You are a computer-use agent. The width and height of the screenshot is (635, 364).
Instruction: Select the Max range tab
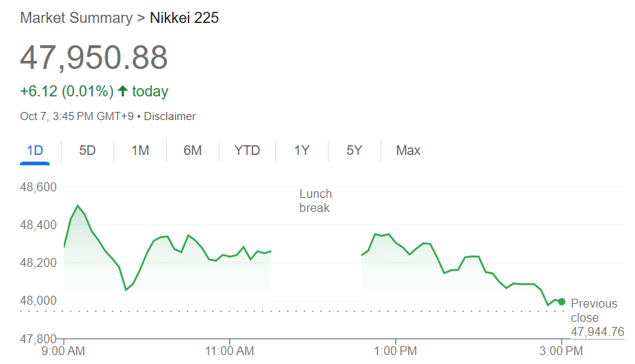[408, 150]
